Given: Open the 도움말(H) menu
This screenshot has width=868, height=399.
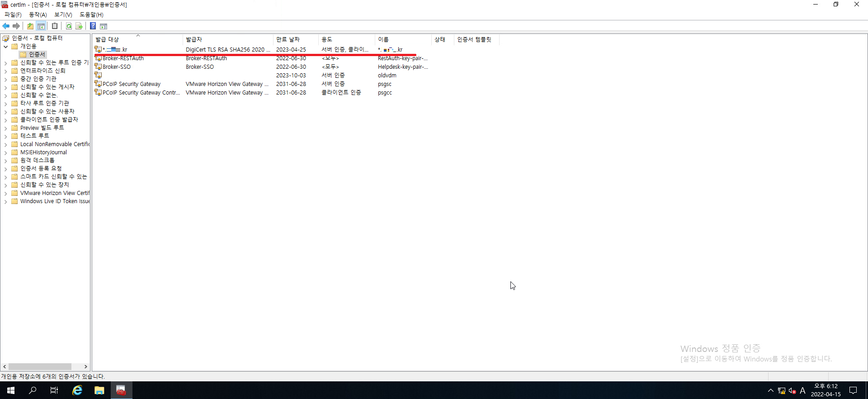Looking at the screenshot, I should 91,15.
